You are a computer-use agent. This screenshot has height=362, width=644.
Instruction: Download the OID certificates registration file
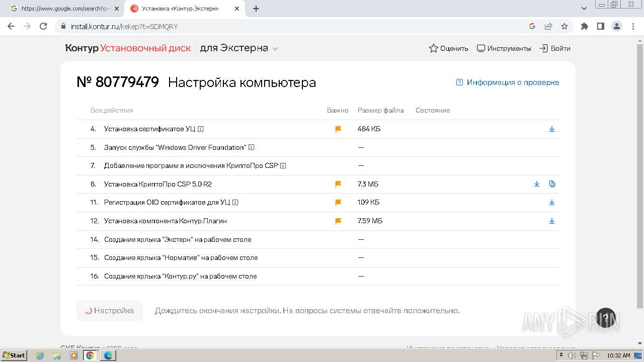coord(552,203)
